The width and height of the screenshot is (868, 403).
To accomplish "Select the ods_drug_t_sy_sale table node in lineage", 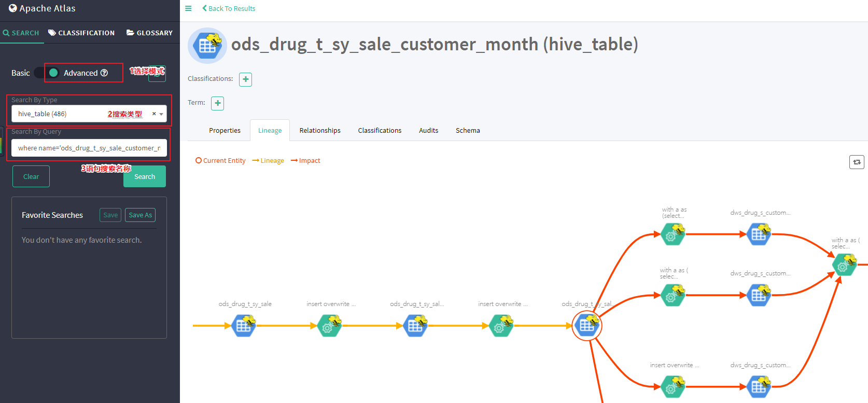I will [x=244, y=326].
